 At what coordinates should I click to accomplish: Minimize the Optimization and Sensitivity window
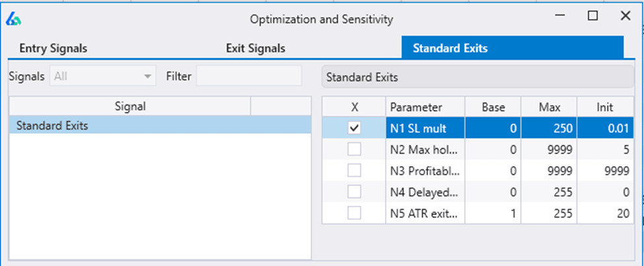click(561, 16)
